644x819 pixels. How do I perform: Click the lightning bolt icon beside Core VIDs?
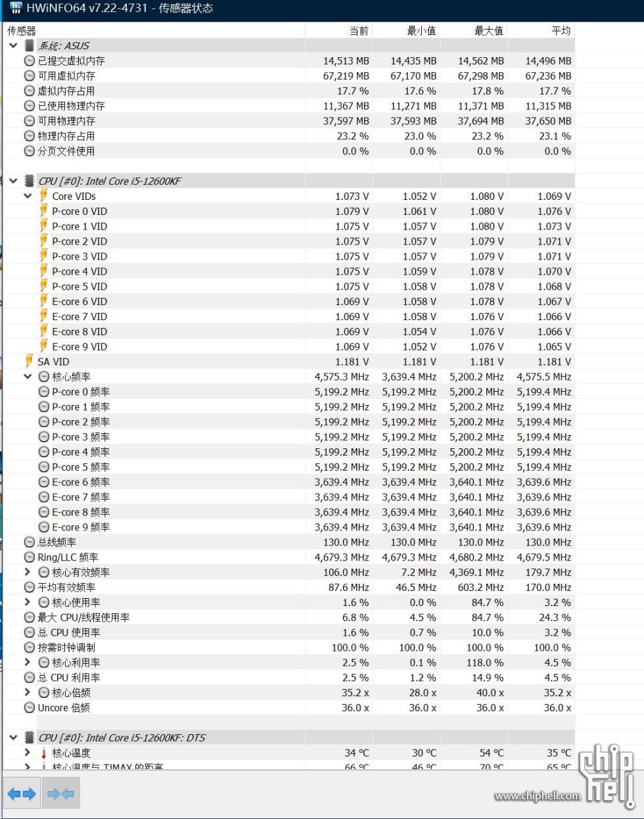point(43,195)
